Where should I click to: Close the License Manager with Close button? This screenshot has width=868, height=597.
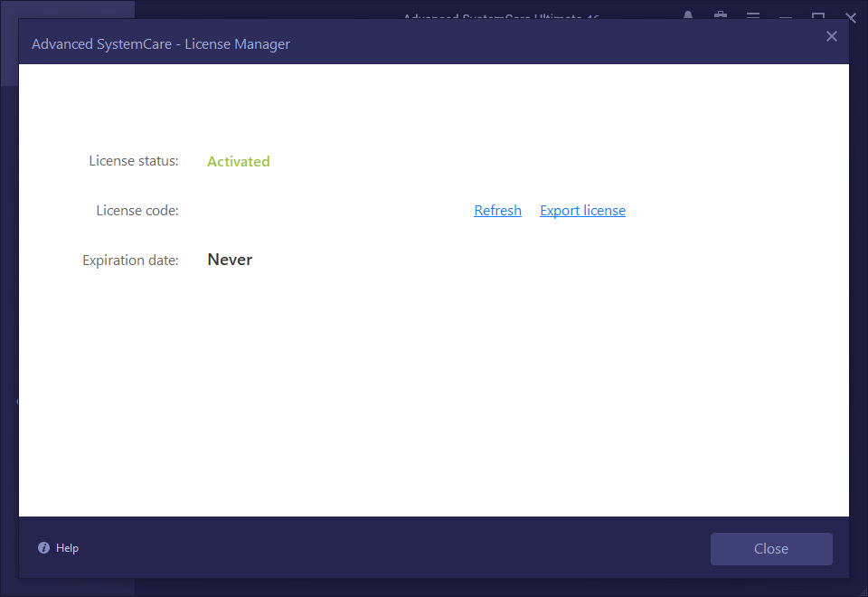[771, 549]
